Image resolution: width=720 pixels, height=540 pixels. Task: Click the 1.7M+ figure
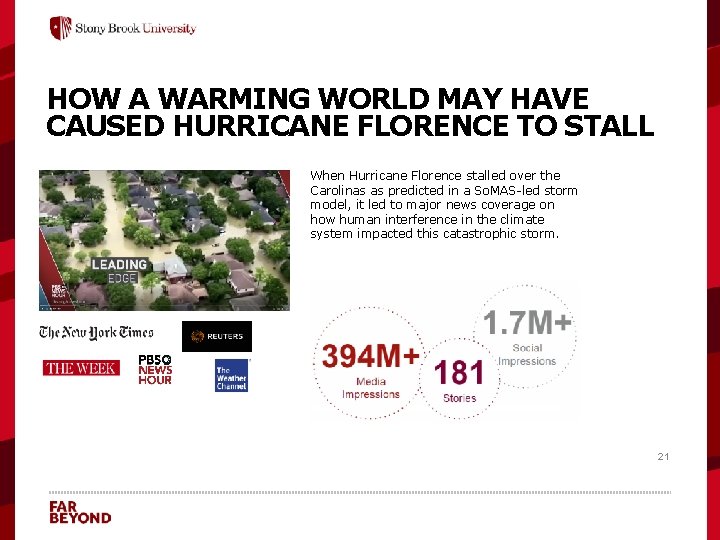tap(528, 322)
